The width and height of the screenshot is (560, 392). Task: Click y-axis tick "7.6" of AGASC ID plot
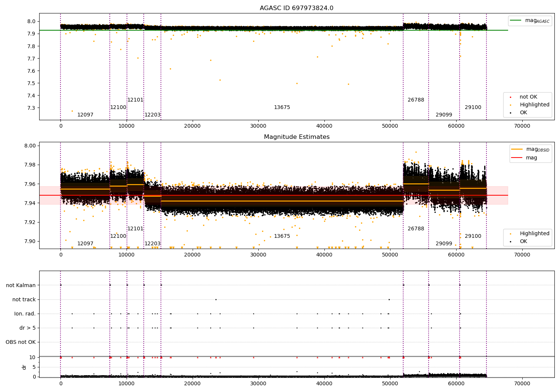point(32,71)
